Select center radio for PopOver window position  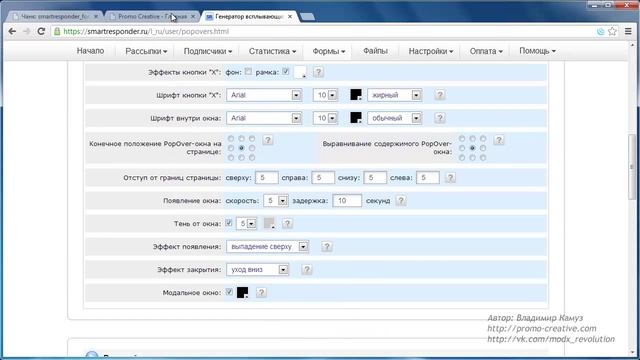(x=242, y=148)
